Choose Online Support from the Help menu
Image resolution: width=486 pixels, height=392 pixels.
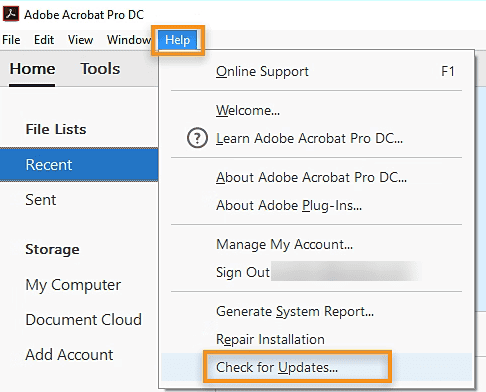click(317, 71)
